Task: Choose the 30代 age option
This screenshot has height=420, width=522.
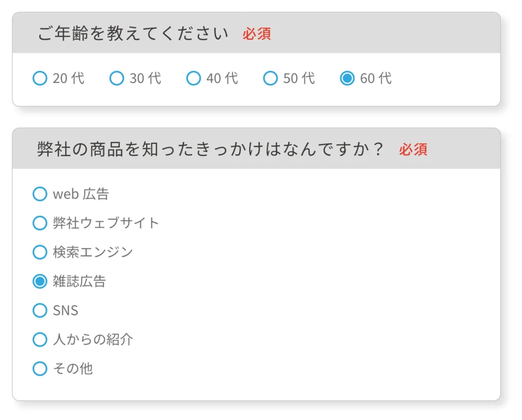Action: point(117,78)
